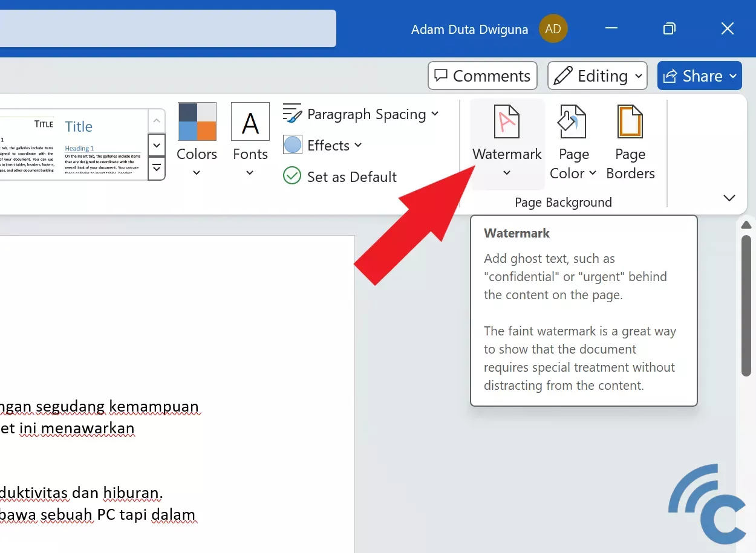The height and width of the screenshot is (553, 756).
Task: Open Paragraph Spacing options
Action: point(361,114)
